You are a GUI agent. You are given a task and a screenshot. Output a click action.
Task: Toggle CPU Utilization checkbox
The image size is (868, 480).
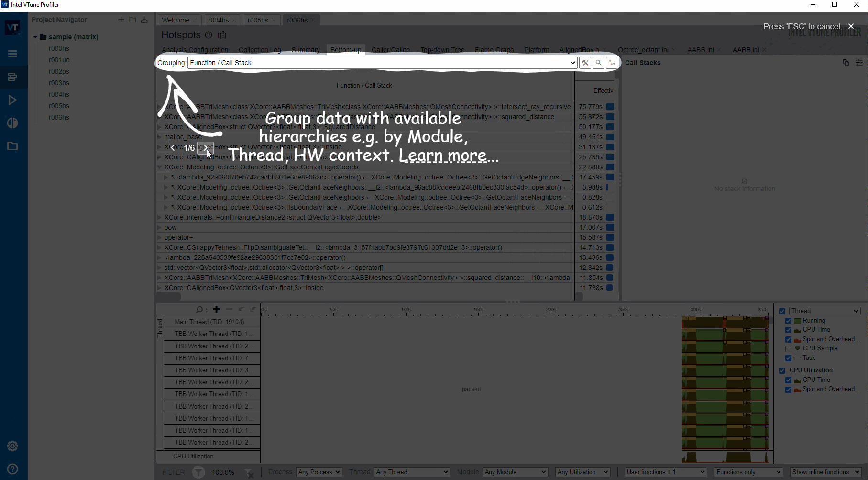click(x=782, y=370)
